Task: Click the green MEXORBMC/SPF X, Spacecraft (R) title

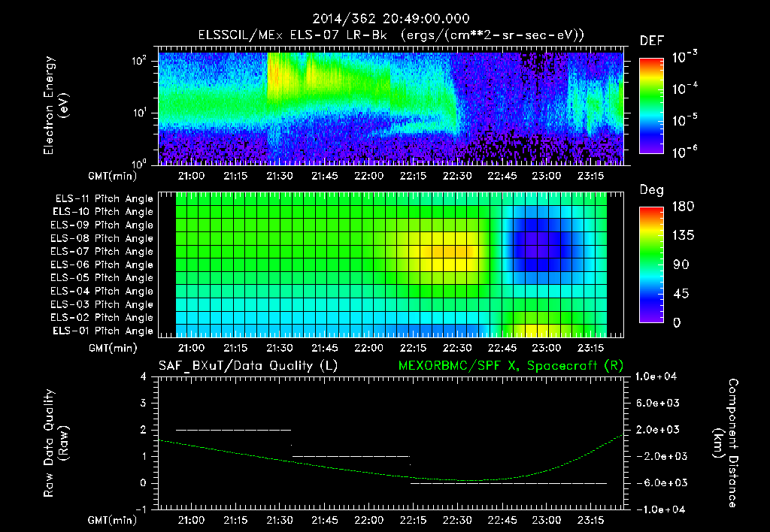Action: (x=511, y=366)
